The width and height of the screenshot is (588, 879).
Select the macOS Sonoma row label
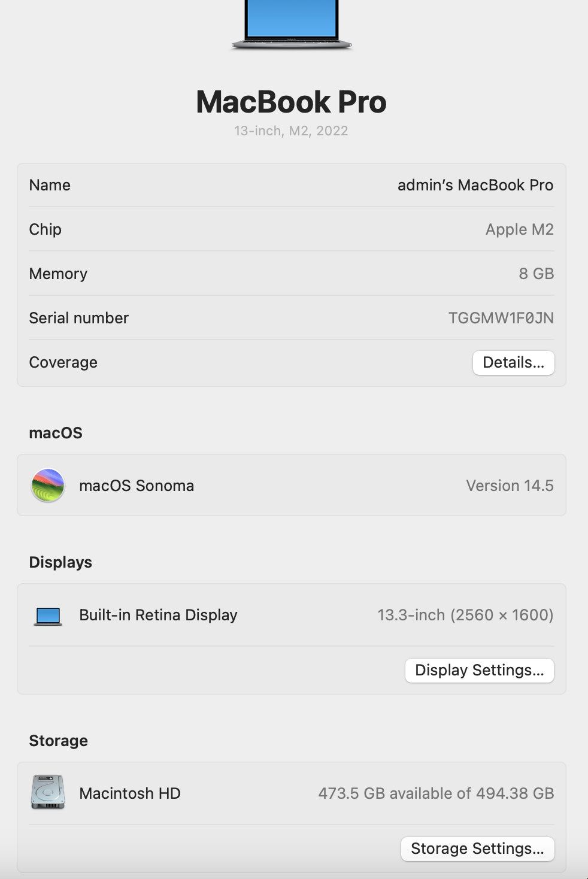pos(137,486)
